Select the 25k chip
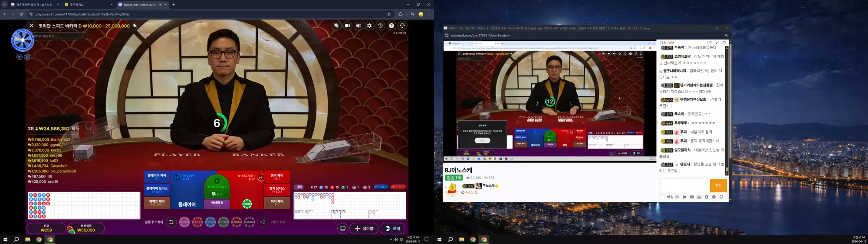 click(x=210, y=222)
